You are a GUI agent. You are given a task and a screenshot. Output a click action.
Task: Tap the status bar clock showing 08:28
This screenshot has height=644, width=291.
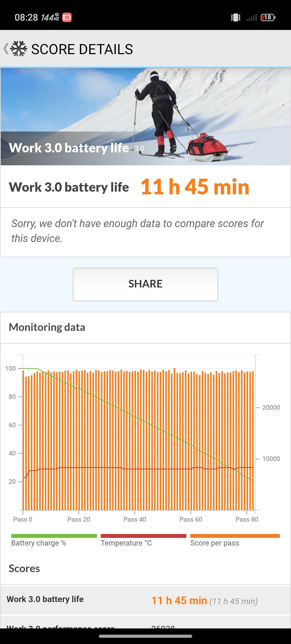[x=26, y=17]
